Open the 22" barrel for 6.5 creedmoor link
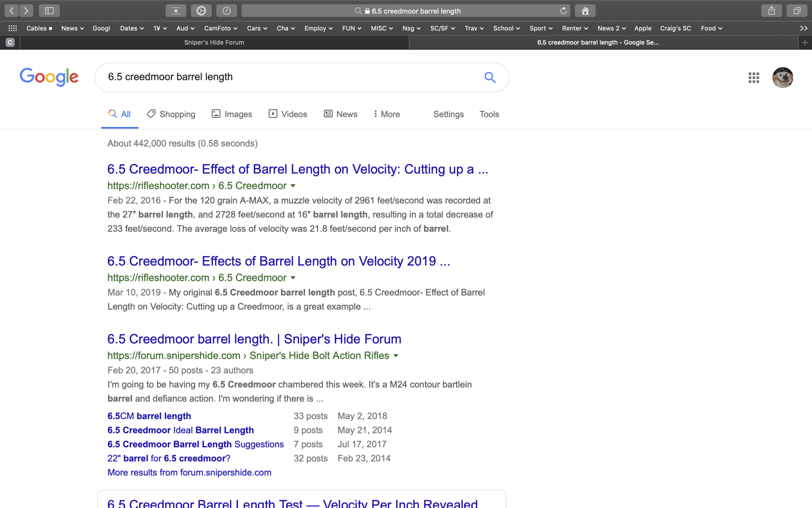812x508 pixels. point(169,458)
